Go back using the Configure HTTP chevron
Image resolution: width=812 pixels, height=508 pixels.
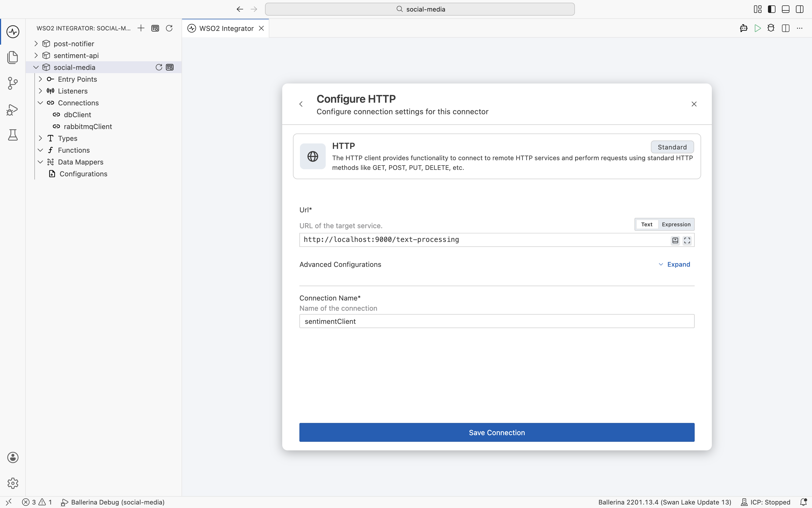point(301,104)
